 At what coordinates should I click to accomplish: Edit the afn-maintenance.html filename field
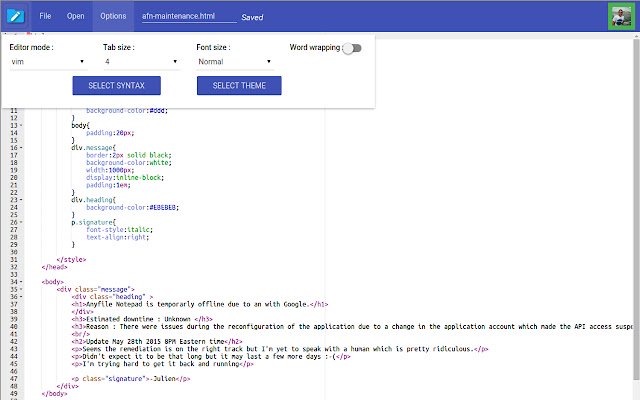click(189, 16)
